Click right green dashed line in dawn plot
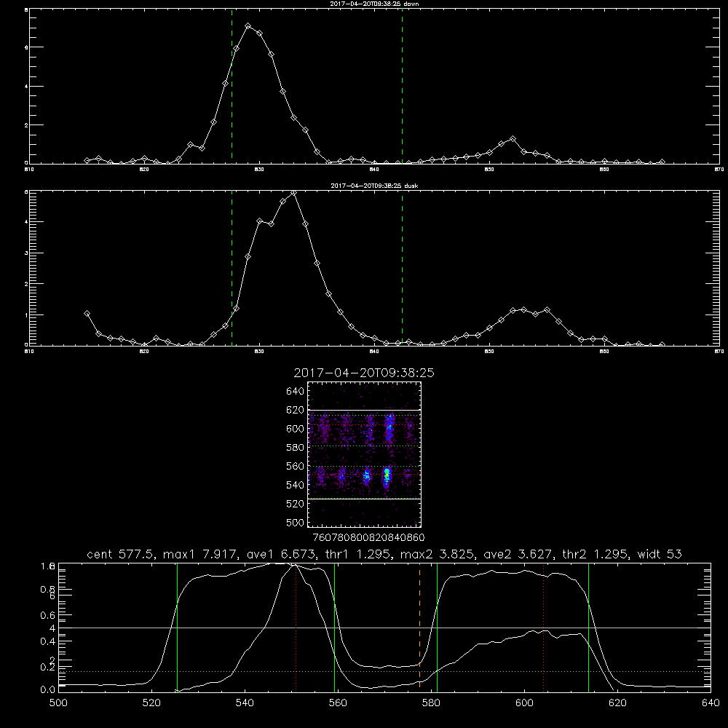This screenshot has width=728, height=728. (402, 87)
